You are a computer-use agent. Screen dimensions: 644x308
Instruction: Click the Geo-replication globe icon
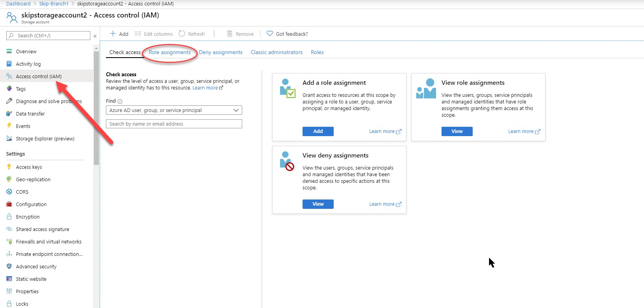click(9, 179)
